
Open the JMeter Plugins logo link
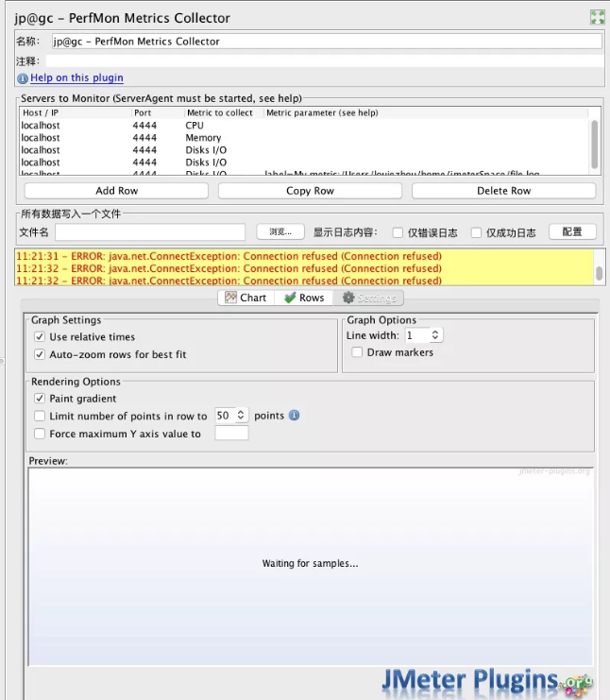[x=486, y=681]
